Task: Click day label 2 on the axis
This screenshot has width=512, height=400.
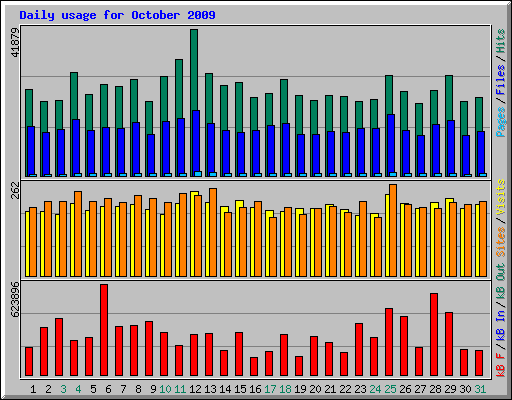Action: click(48, 389)
